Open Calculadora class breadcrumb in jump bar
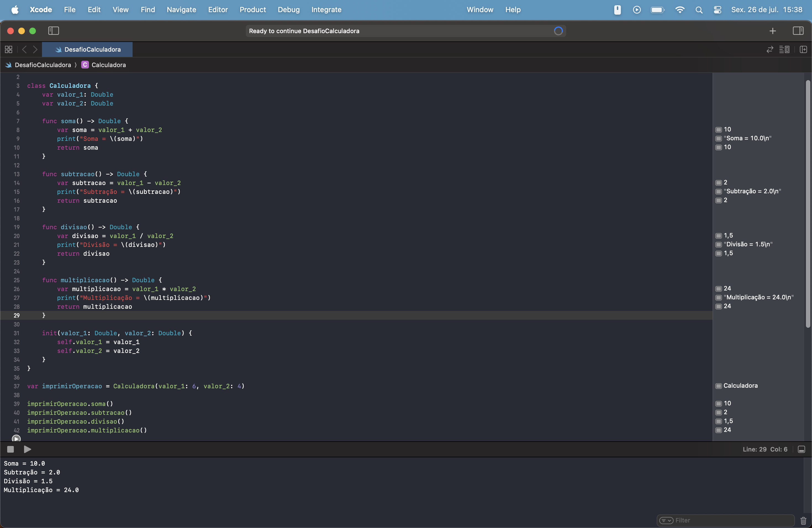 tap(104, 65)
